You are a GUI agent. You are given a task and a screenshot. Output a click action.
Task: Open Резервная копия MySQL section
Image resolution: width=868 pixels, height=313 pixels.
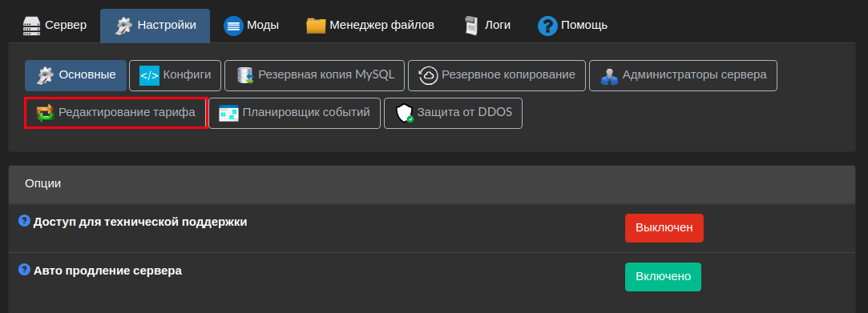314,76
